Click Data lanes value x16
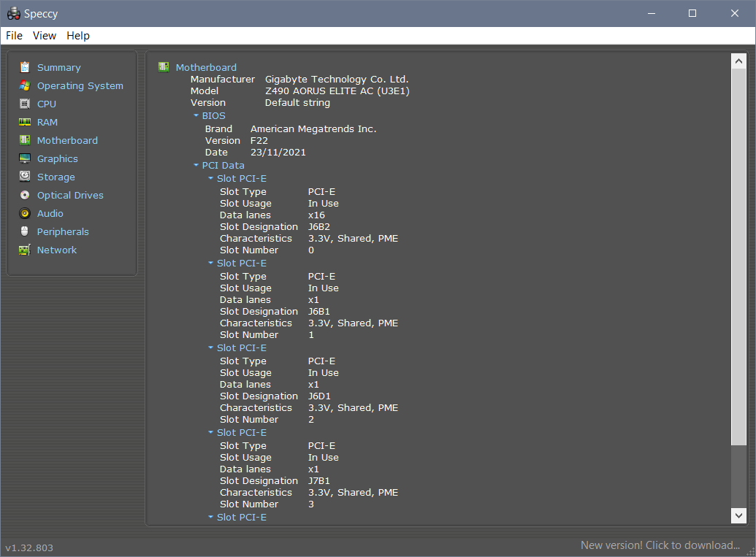756x557 pixels. (x=316, y=215)
